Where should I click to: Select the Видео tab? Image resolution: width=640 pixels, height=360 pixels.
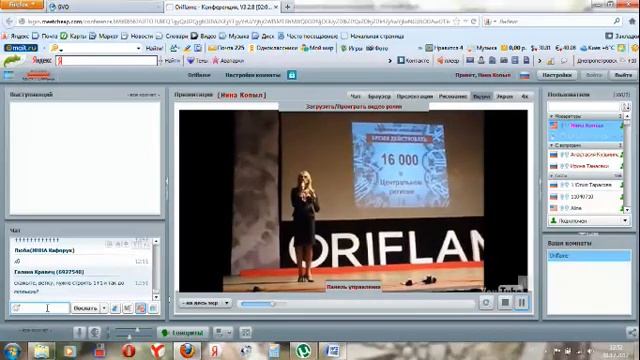(482, 96)
